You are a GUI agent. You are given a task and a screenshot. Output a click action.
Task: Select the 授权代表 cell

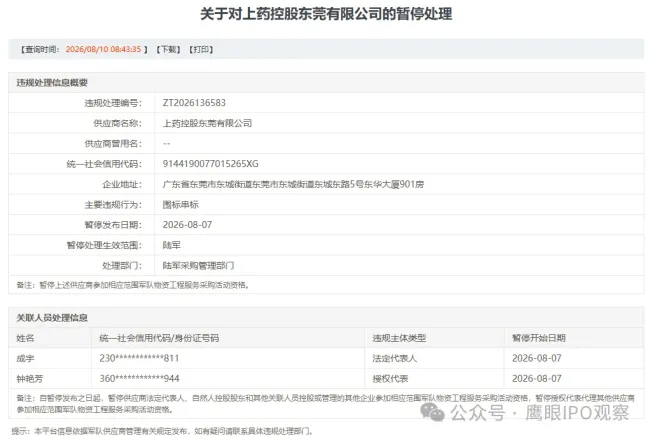click(390, 378)
